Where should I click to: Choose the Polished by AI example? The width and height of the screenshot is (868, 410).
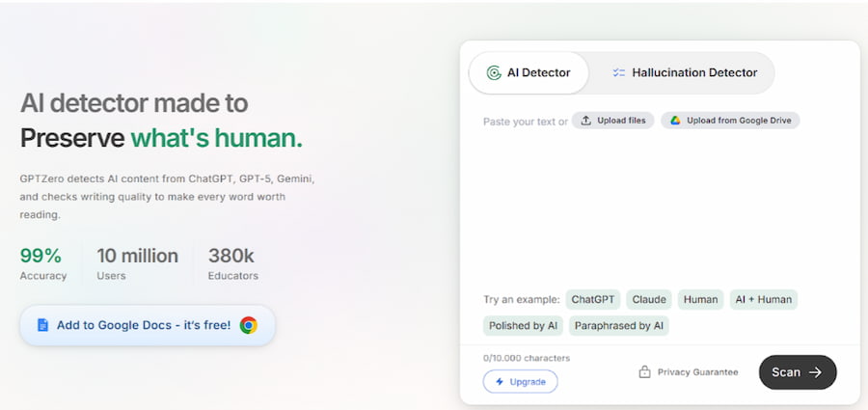[523, 326]
